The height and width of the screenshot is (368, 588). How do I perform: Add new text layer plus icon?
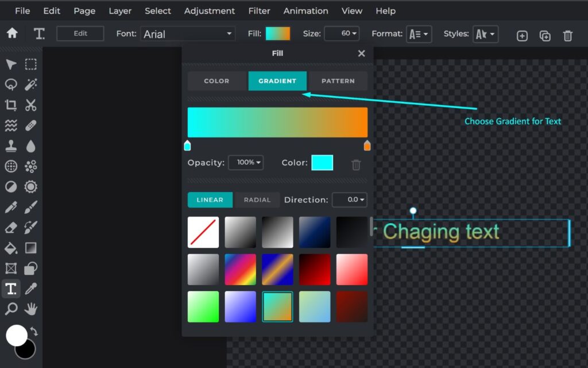tap(522, 36)
